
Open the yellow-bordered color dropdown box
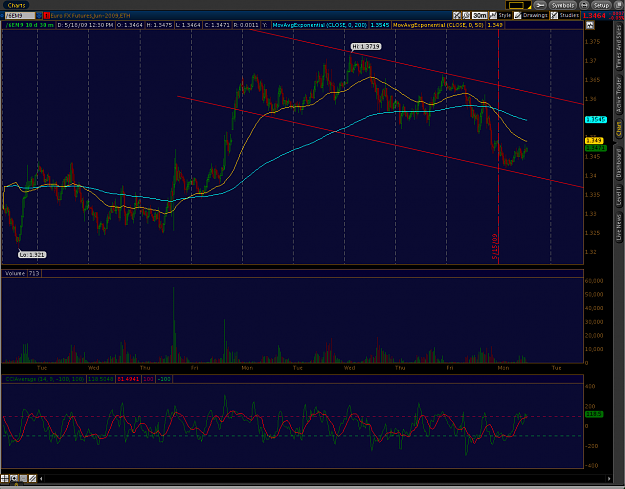pos(518,5)
